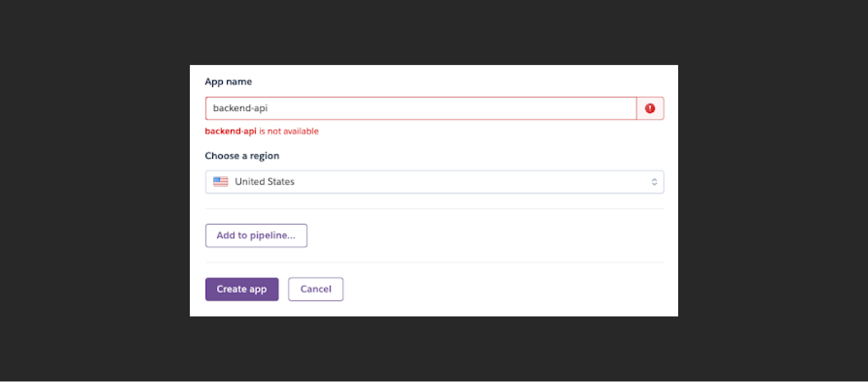The image size is (868, 382).
Task: Click inside the App name input field
Action: (x=421, y=108)
